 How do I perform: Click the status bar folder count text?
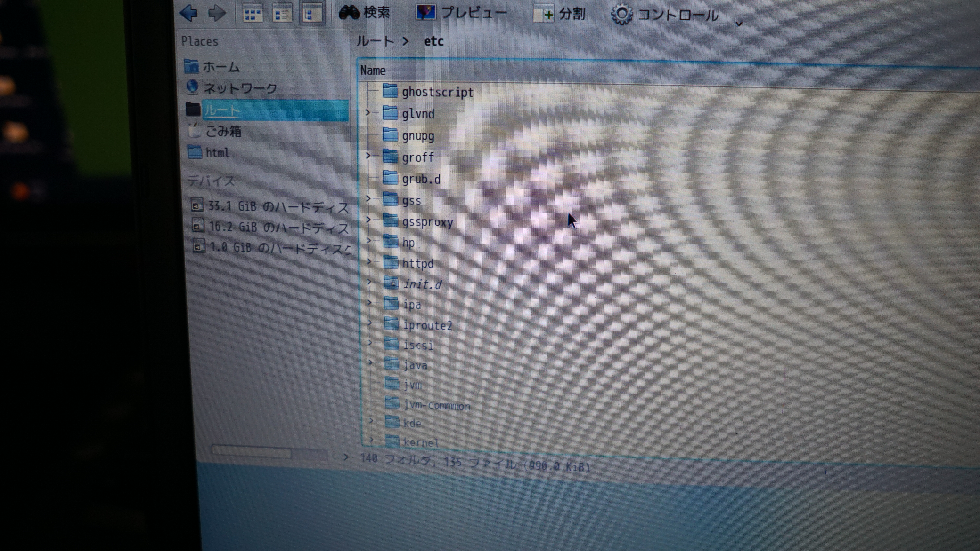(x=475, y=462)
